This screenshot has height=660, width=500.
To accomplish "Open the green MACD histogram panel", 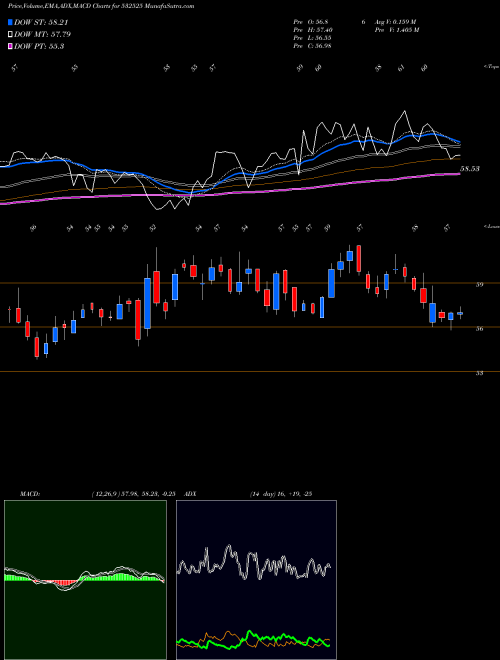I will coord(85,580).
